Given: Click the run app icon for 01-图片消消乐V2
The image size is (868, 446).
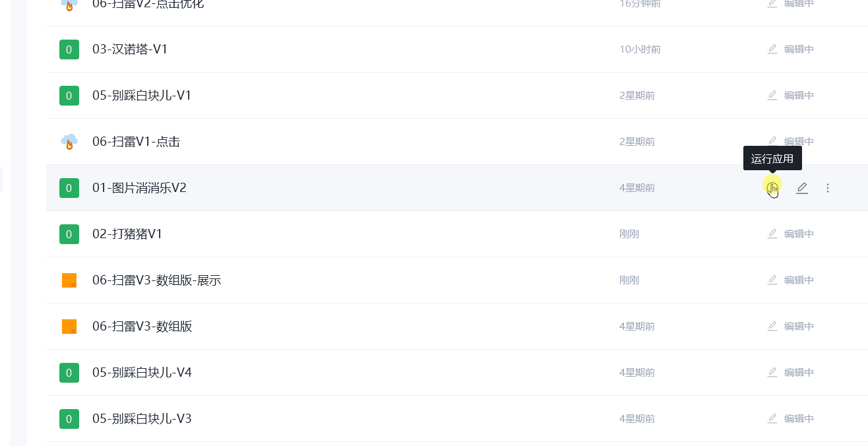Looking at the screenshot, I should coord(772,188).
